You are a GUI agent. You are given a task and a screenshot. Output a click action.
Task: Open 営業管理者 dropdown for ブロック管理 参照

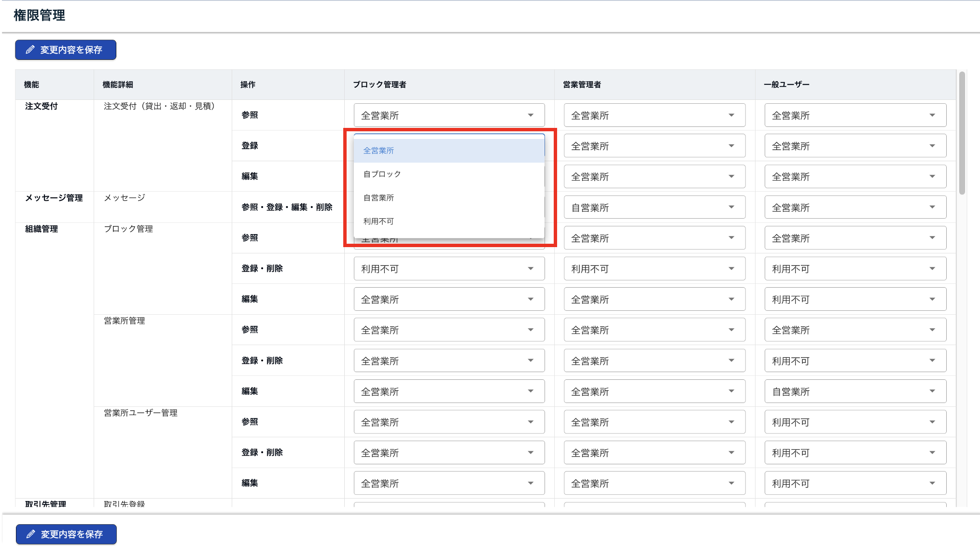tap(655, 238)
